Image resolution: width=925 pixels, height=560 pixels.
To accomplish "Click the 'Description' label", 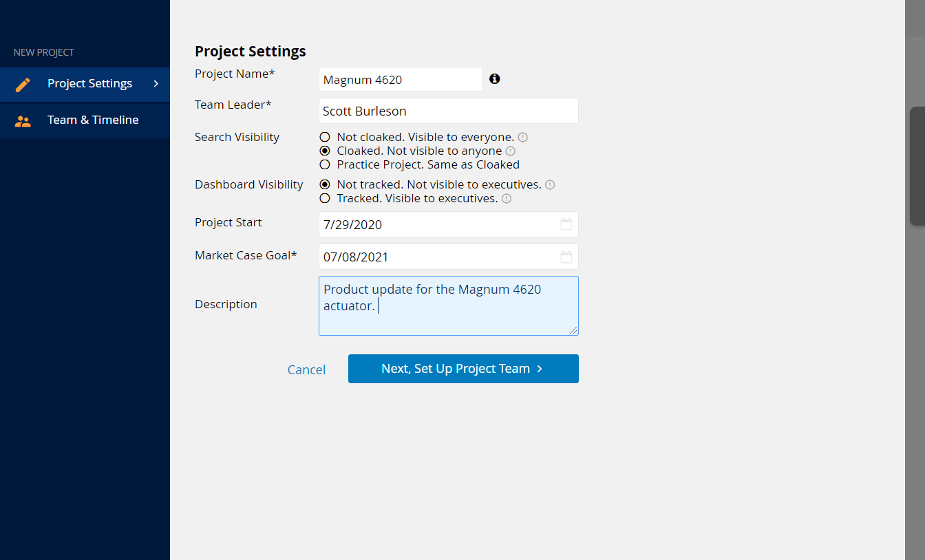I will click(226, 304).
